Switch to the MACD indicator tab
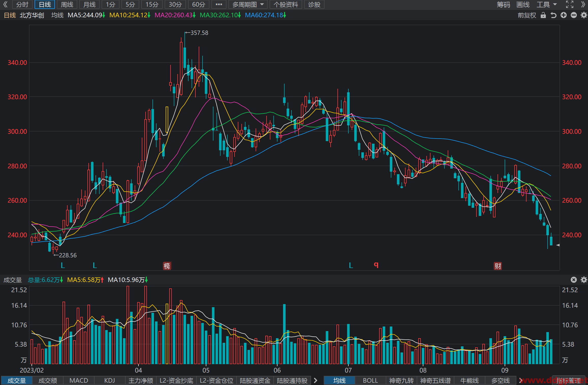This screenshot has height=385, width=588. point(79,380)
